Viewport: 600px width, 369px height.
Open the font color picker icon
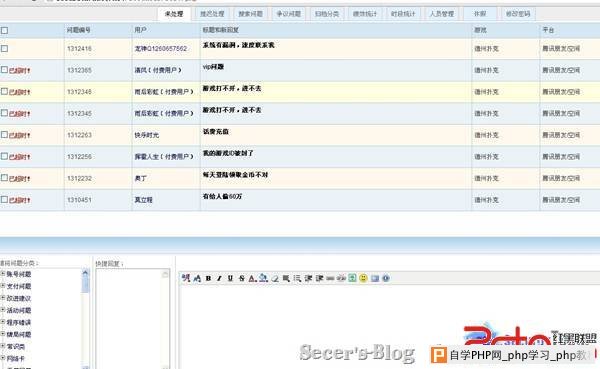[252, 278]
